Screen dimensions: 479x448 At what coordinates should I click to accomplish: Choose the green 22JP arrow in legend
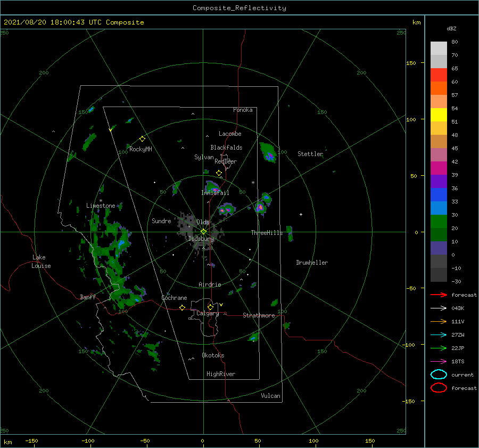(439, 348)
